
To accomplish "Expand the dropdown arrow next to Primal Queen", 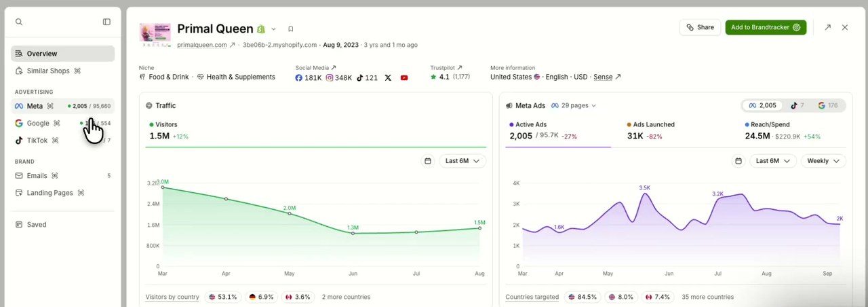I will tap(274, 29).
